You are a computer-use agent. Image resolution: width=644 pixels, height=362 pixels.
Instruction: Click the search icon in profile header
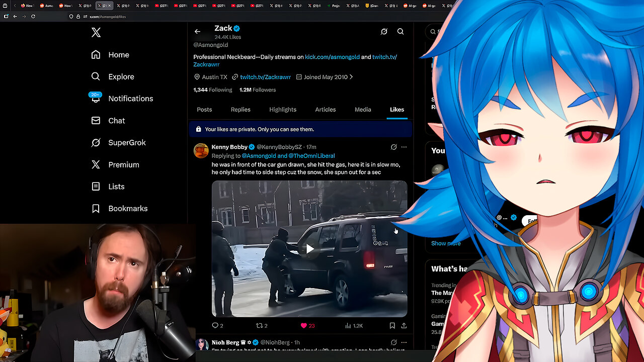coord(400,32)
